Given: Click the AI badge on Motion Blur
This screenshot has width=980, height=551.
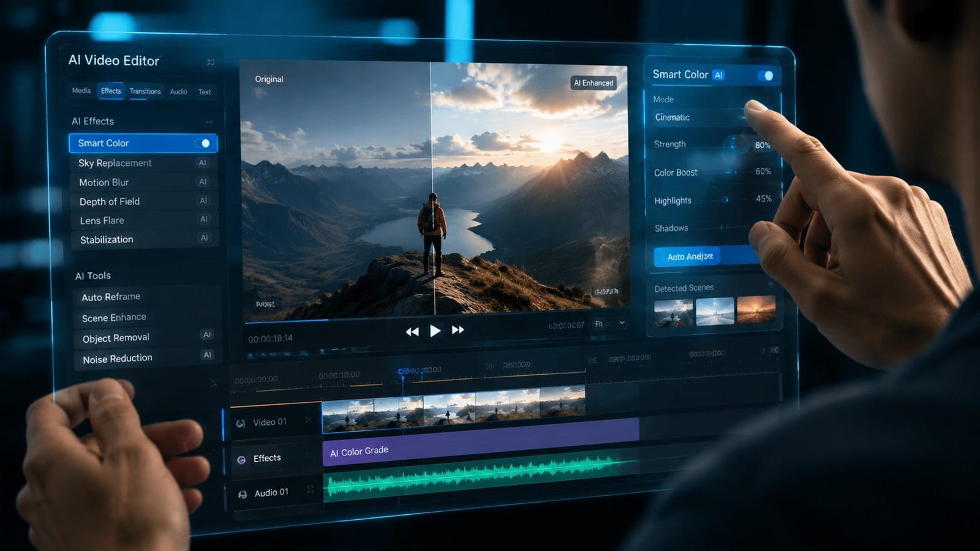Looking at the screenshot, I should tap(203, 182).
